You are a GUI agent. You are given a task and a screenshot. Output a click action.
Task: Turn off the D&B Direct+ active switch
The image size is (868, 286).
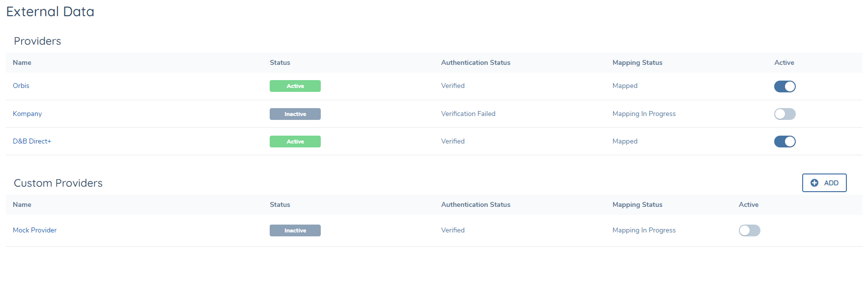point(784,142)
